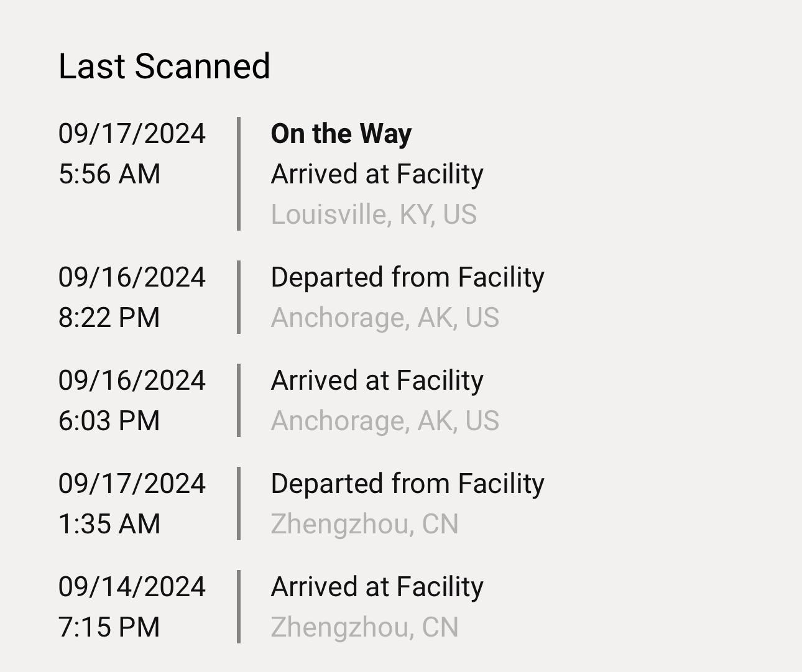Viewport: 802px width, 672px height.
Task: Select the 1:35 AM time text
Action: click(109, 524)
